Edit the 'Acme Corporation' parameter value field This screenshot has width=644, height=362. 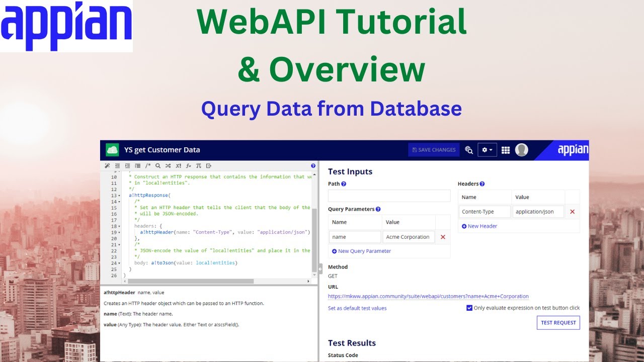(409, 237)
